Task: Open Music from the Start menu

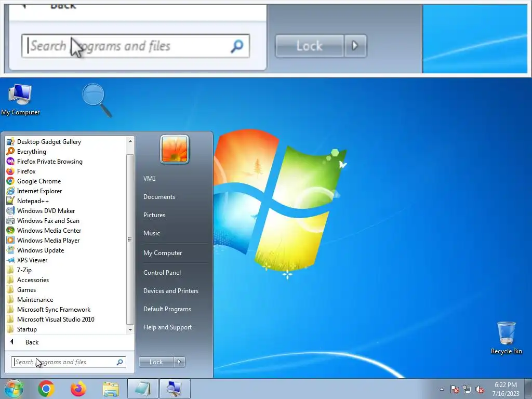Action: 151,233
